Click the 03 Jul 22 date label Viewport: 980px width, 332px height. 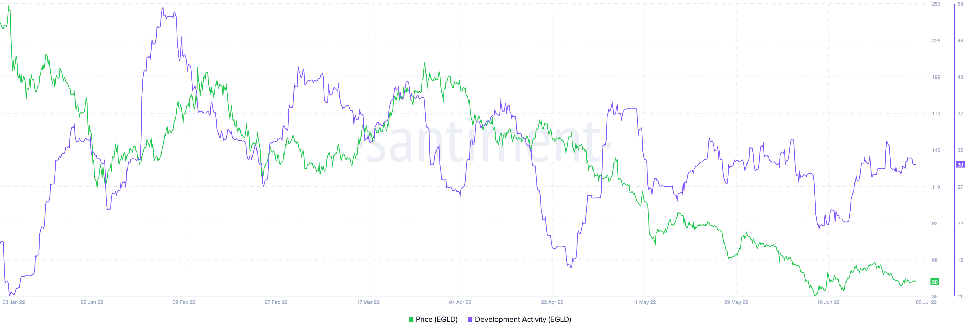point(926,302)
